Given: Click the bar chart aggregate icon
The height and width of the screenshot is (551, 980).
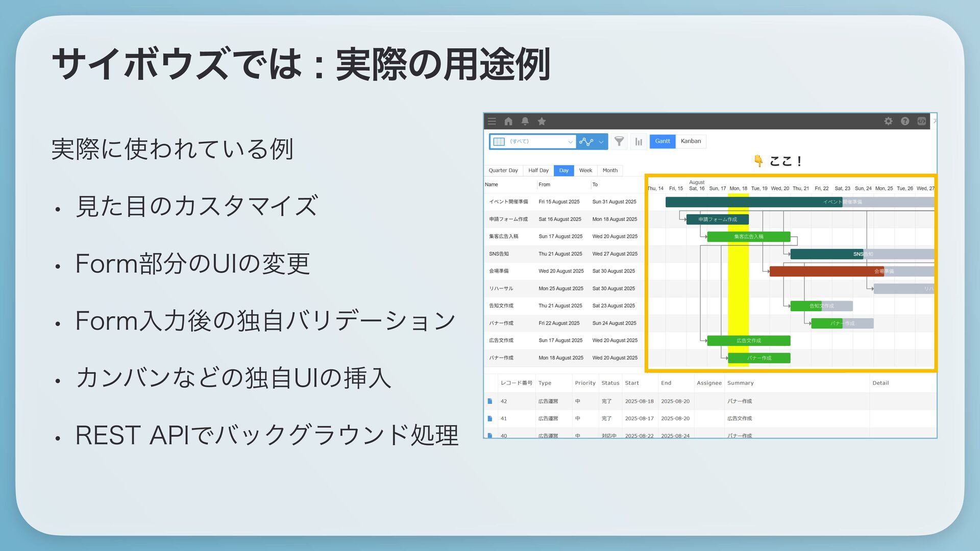Looking at the screenshot, I should coord(639,141).
